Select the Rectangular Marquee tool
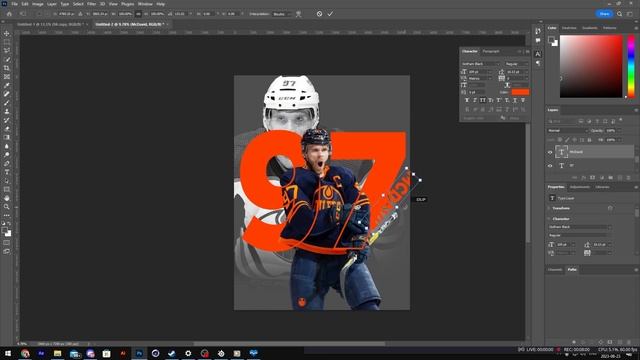This screenshot has width=640, height=360. click(x=7, y=42)
